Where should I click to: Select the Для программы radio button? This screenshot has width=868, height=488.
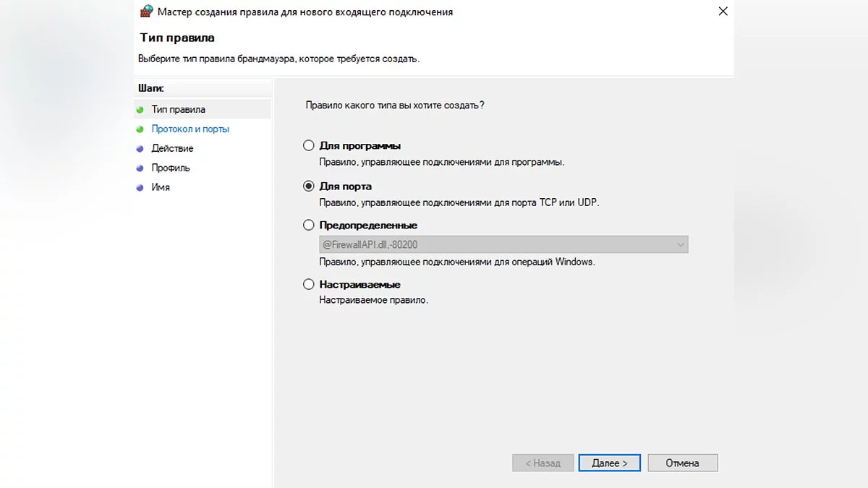coord(309,146)
